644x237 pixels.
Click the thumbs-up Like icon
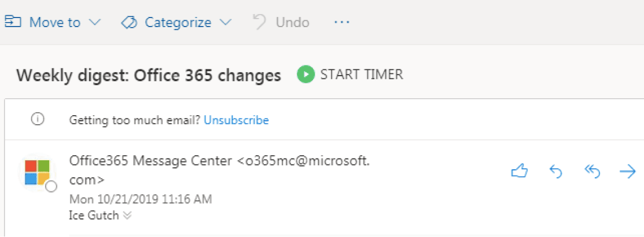point(519,172)
